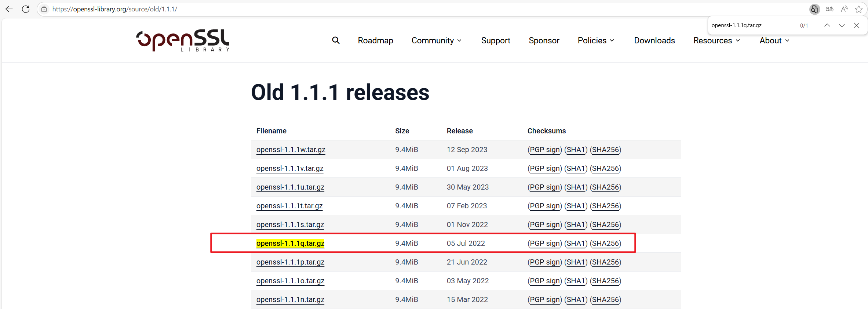Download openssl-1.1.1p.tar.gz
This screenshot has width=868, height=309.
point(290,262)
